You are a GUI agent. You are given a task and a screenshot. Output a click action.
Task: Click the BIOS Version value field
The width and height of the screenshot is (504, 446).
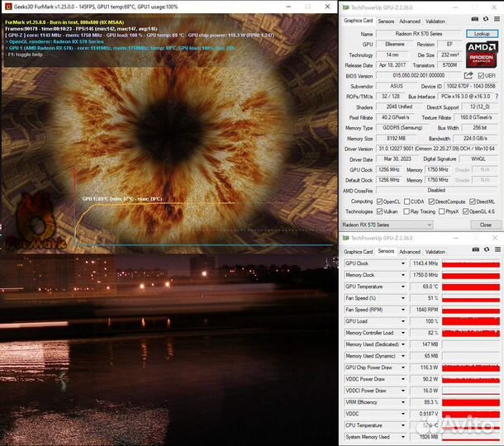click(x=420, y=75)
